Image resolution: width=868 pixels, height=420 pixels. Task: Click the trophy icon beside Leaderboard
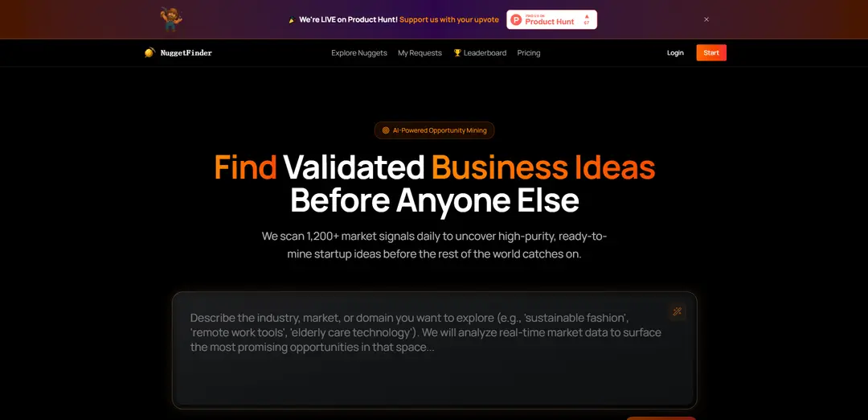point(457,53)
